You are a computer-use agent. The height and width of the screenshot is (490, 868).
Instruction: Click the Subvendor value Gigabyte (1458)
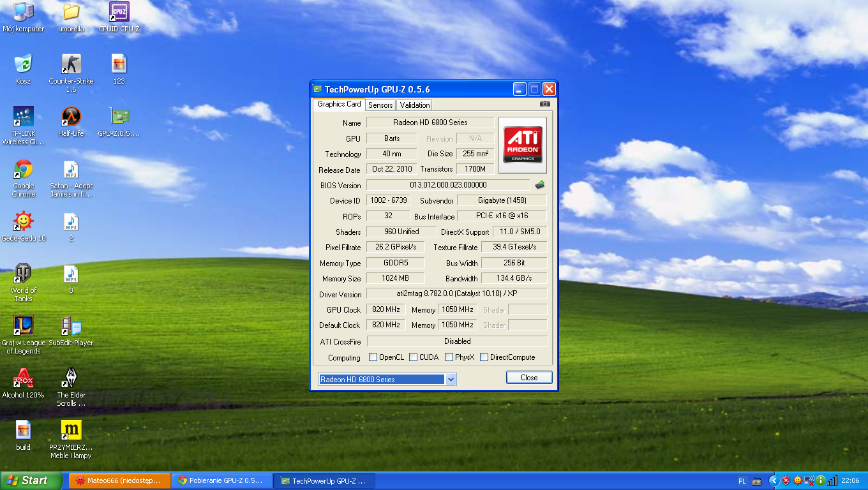(502, 200)
